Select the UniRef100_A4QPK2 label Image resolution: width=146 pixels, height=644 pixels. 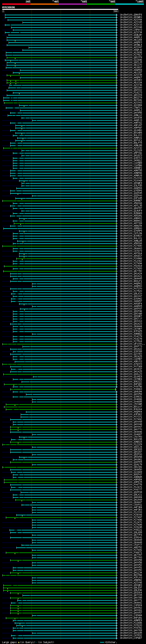[x=131, y=284]
